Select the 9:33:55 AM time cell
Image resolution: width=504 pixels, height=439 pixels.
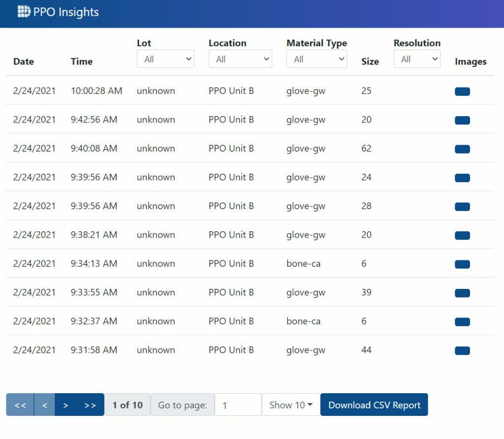click(x=94, y=292)
